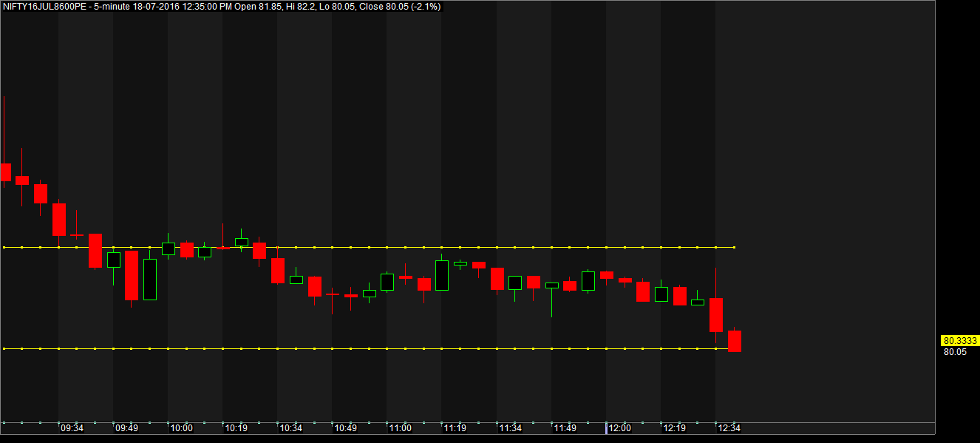Viewport: 980px width, 443px height.
Task: Click the 11:19 time axis label
Action: pyautogui.click(x=455, y=428)
